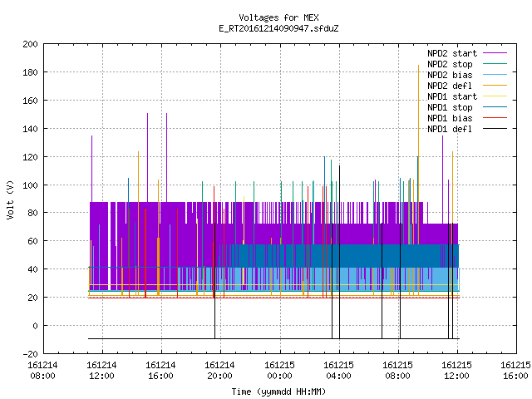Click the 'NPD1 defl' legend label

point(450,130)
